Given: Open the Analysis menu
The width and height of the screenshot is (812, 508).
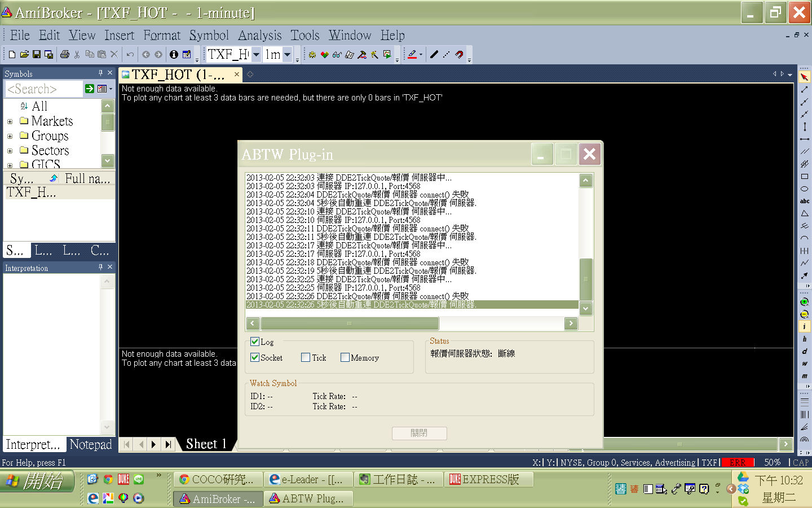Looking at the screenshot, I should (x=259, y=35).
